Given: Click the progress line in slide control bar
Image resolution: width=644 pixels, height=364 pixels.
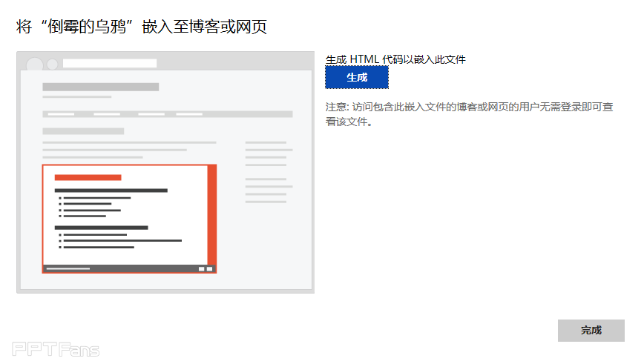Looking at the screenshot, I should click(68, 268).
